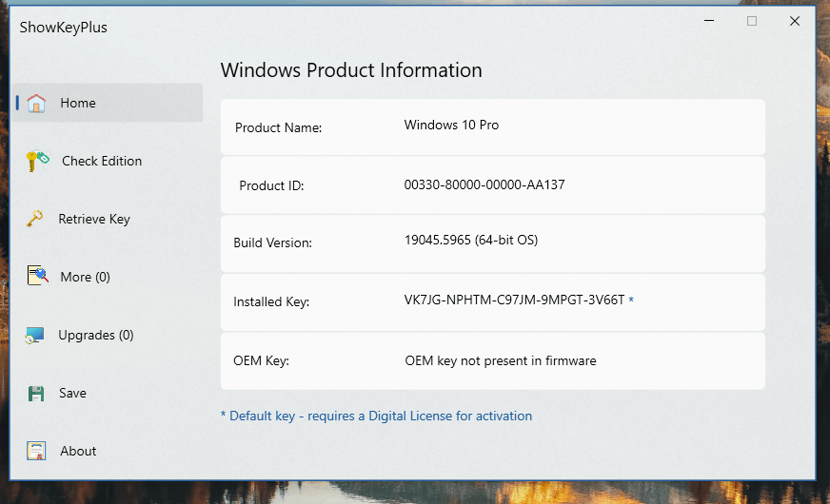Go to the Retrieve Key section
The height and width of the screenshot is (504, 830).
pos(94,219)
